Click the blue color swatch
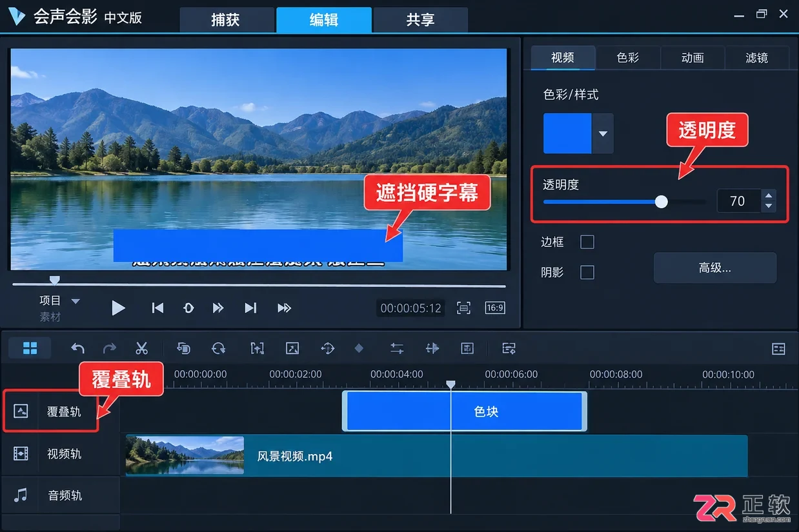The image size is (799, 532). tap(567, 133)
